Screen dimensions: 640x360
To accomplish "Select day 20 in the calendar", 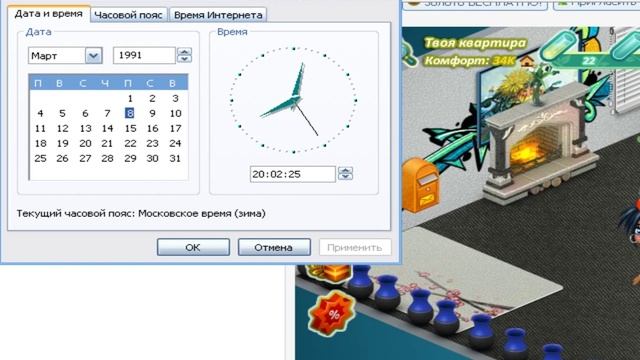I will 85,144.
